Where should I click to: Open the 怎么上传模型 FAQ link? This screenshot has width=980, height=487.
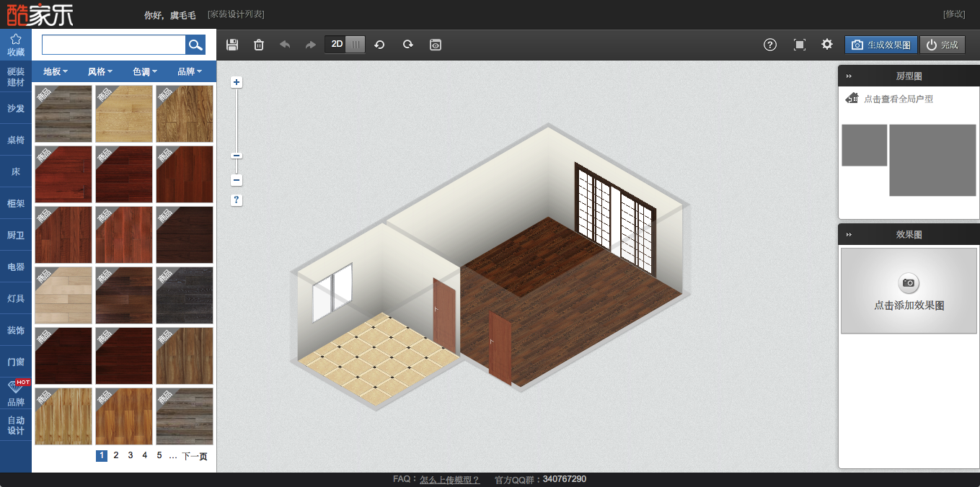point(449,479)
